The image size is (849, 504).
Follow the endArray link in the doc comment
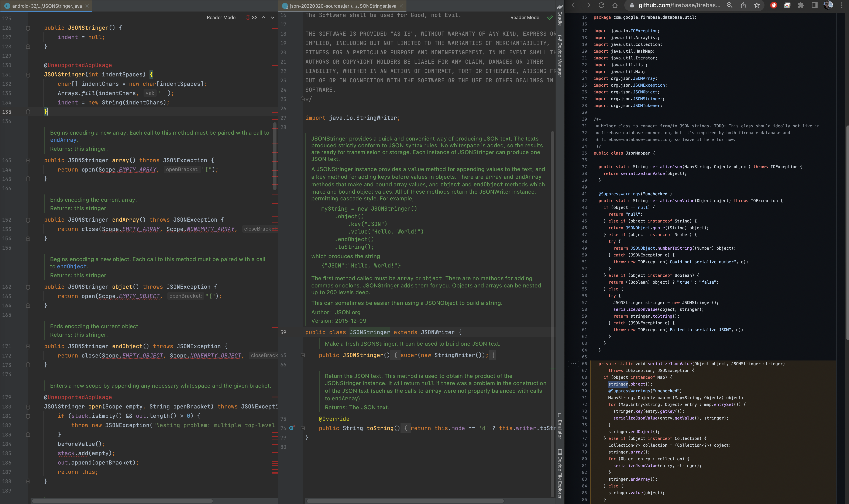63,140
